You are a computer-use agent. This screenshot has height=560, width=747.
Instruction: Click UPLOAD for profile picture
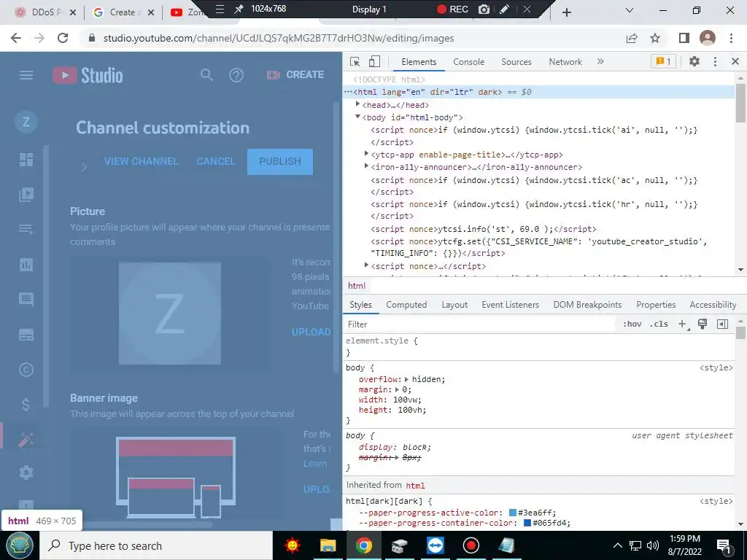point(311,332)
